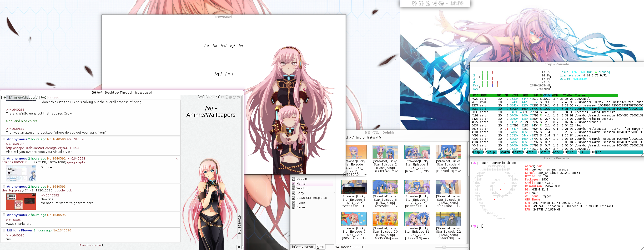Screen dimensions: 644x250
Task: Tick the checkbox for Lithium Flower post
Action: [4, 230]
